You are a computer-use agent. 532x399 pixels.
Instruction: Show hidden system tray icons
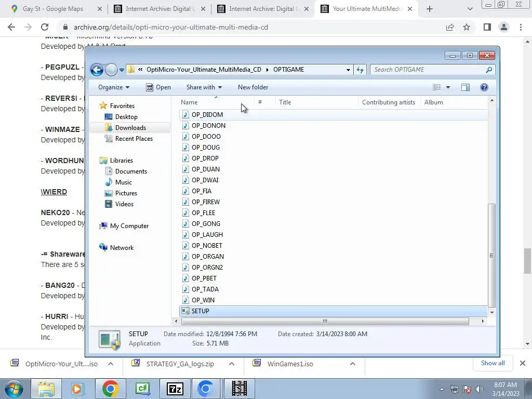coord(442,389)
